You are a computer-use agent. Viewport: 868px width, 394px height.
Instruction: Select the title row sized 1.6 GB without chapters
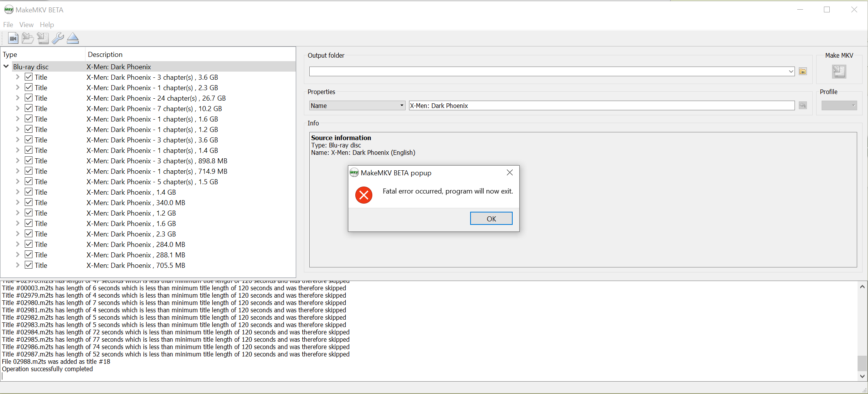pos(148,223)
